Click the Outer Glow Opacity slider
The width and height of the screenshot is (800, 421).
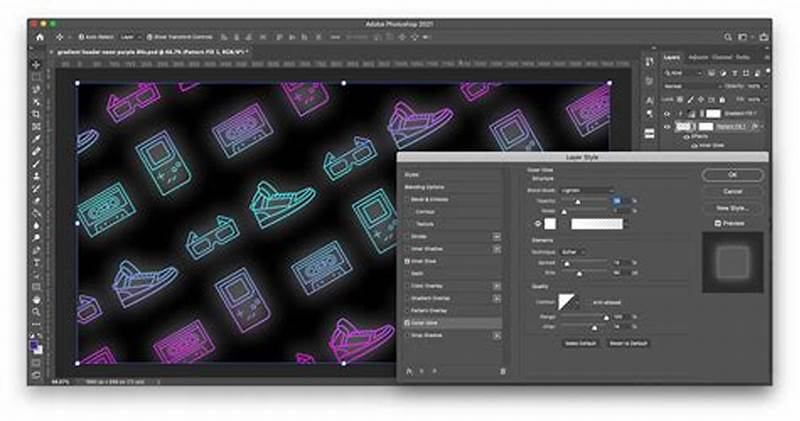585,202
